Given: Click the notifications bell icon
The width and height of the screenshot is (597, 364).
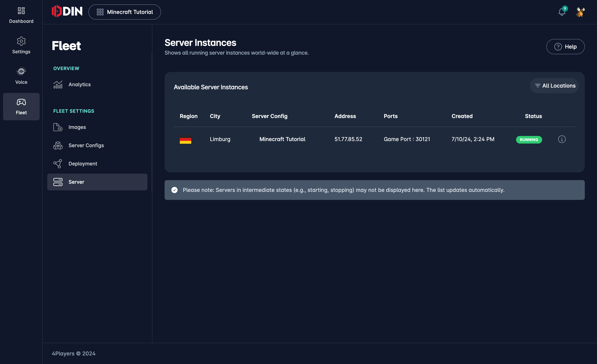Looking at the screenshot, I should 562,11.
